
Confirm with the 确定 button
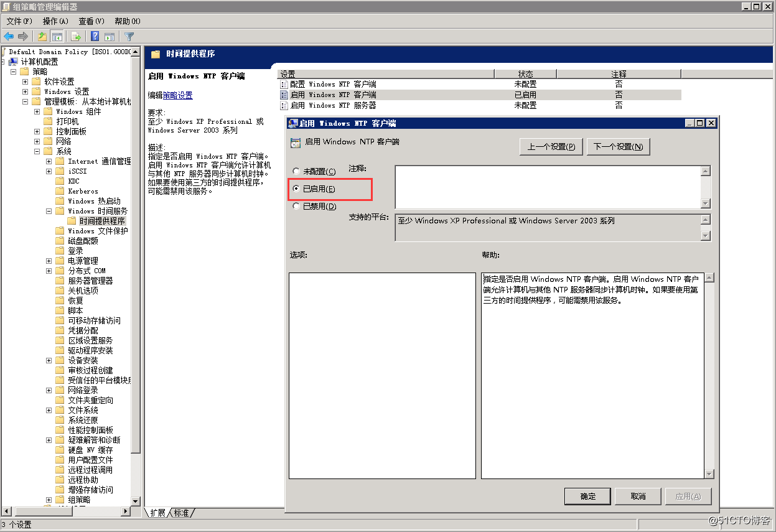pos(588,496)
